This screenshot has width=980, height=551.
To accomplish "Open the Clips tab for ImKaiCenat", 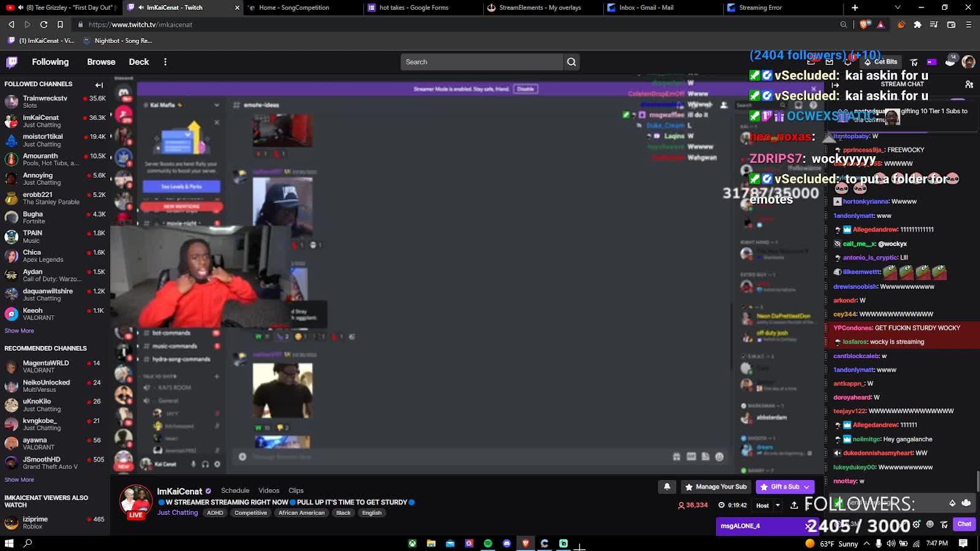I will 296,490.
